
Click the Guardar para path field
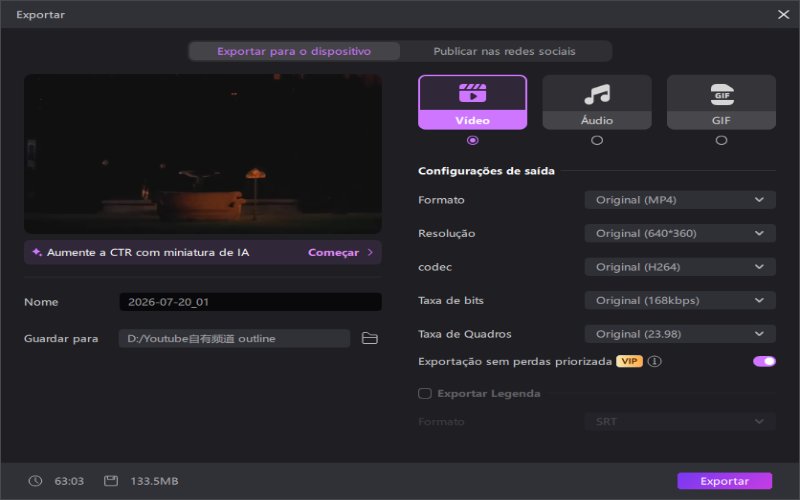click(234, 338)
